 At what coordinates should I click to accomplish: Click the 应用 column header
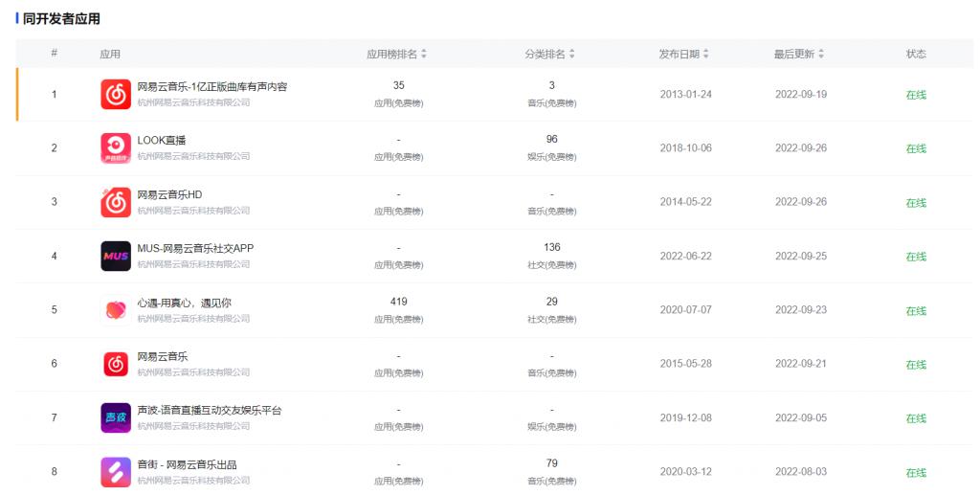110,55
